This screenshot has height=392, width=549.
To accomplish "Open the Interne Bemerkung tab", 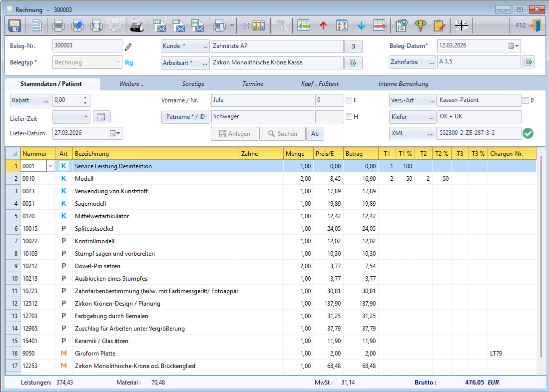I will pos(403,84).
